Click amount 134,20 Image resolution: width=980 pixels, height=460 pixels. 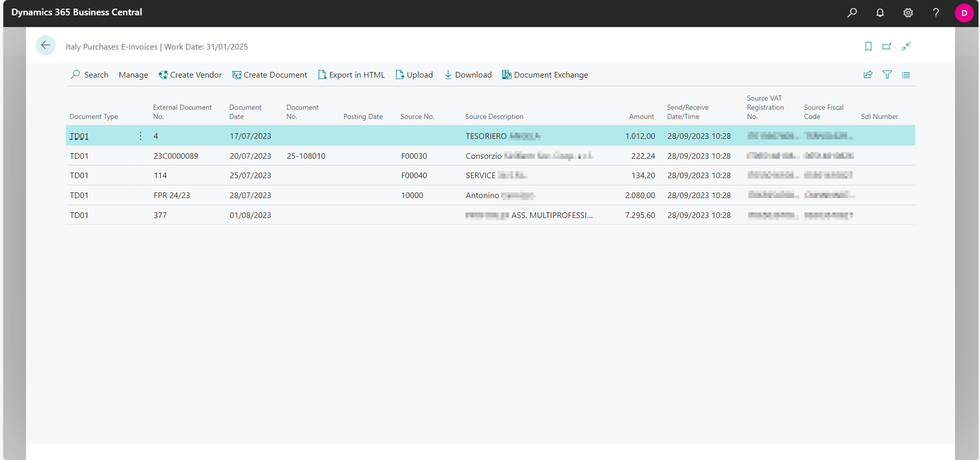click(643, 175)
